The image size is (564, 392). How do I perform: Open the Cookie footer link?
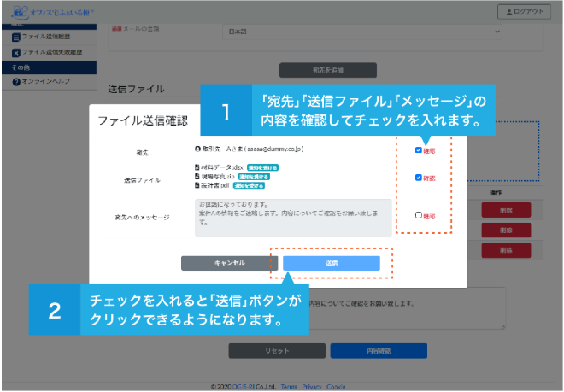(x=336, y=387)
